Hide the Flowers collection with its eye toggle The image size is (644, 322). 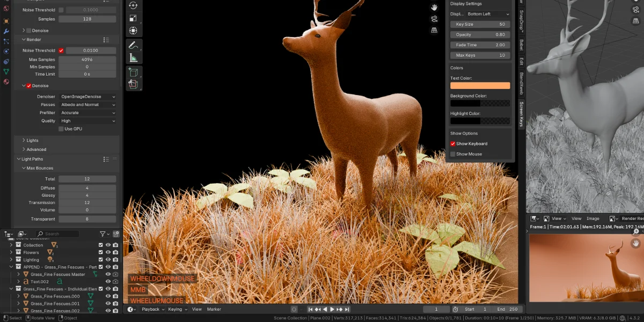(x=107, y=252)
